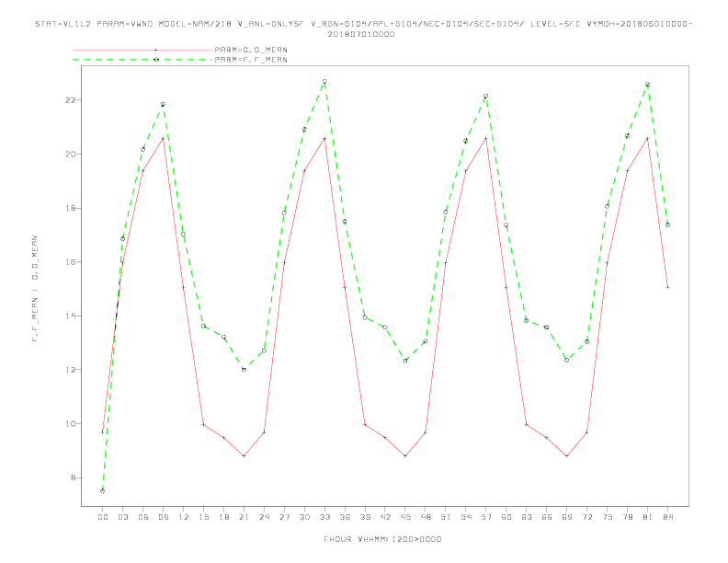Select red O.O_MEAN marker at hour 15
This screenshot has height=563, width=728.
tap(203, 424)
